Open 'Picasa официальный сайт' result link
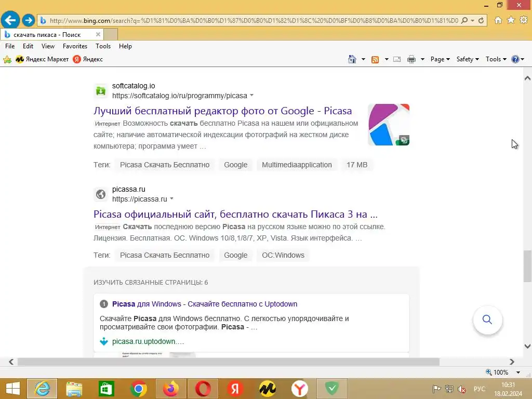The image size is (532, 399). click(x=235, y=214)
